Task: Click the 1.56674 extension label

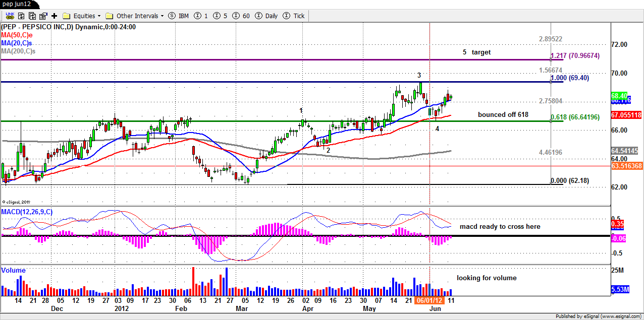Action: pyautogui.click(x=551, y=70)
